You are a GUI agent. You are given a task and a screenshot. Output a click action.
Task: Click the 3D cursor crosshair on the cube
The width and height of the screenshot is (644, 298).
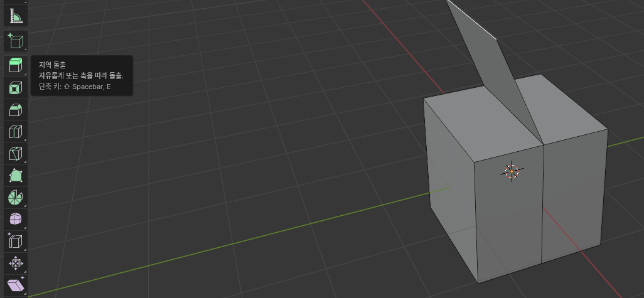click(512, 171)
